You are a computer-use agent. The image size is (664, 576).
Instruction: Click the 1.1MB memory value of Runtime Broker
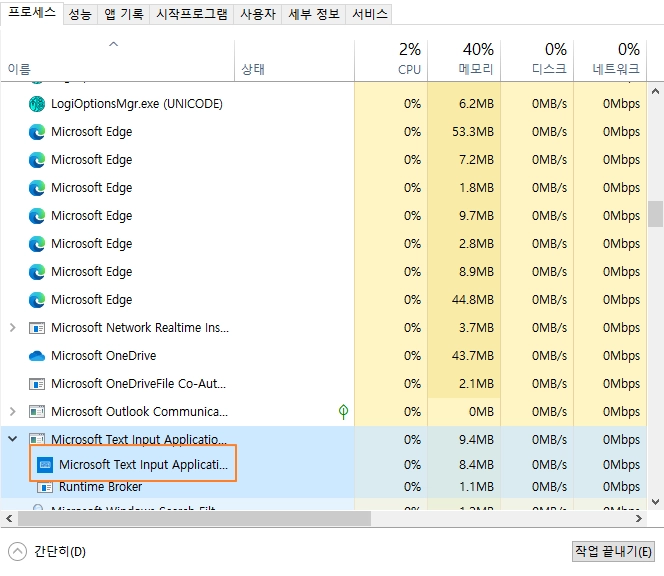pos(476,487)
